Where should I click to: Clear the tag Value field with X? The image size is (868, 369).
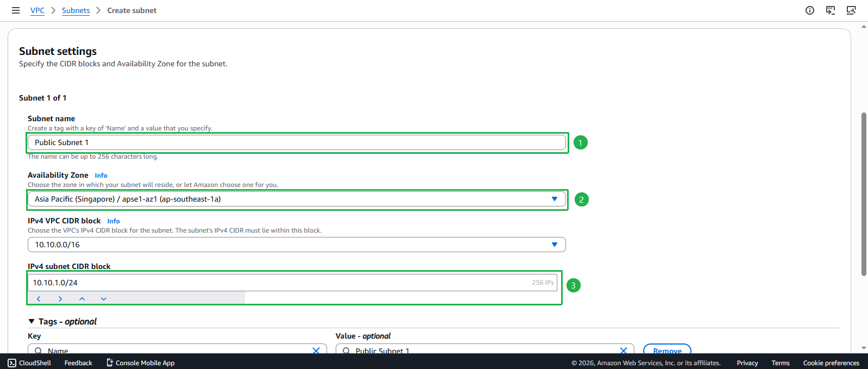click(624, 351)
